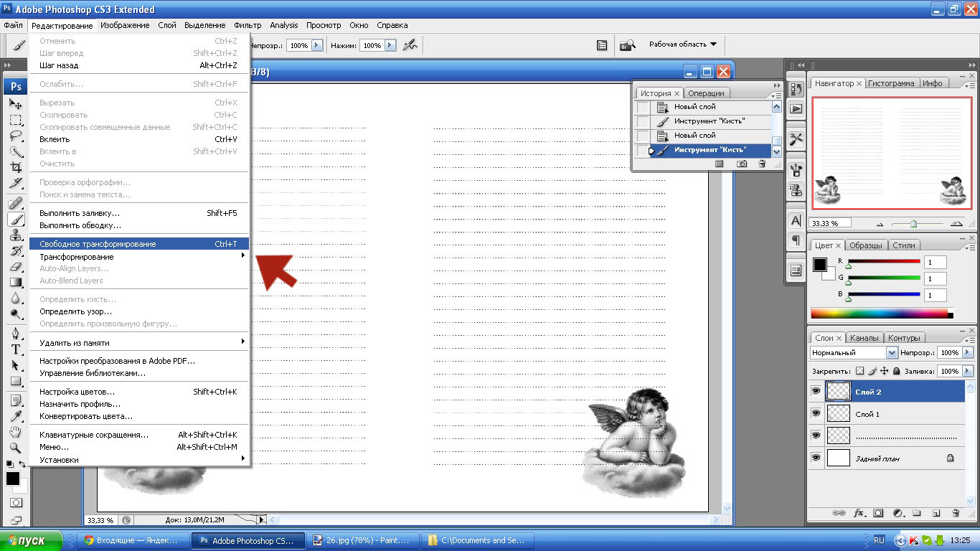
Task: Lock image pixels with the brush lock
Action: 872,372
